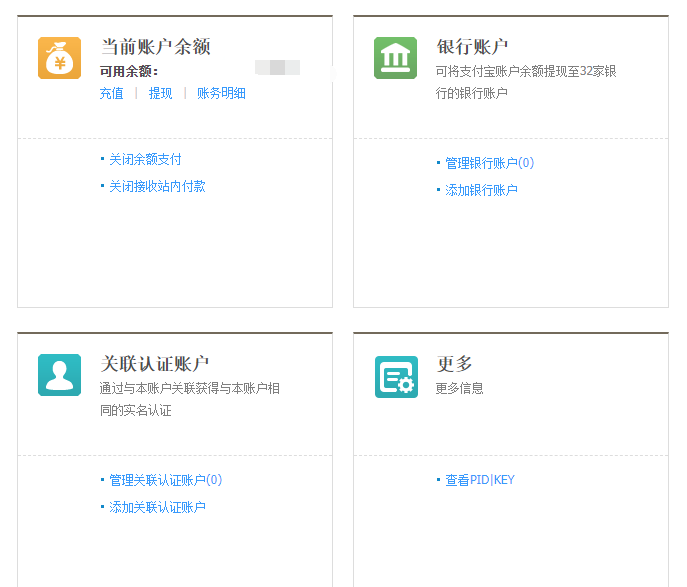Click the orange money bag balance icon
This screenshot has height=587, width=687.
(x=59, y=58)
